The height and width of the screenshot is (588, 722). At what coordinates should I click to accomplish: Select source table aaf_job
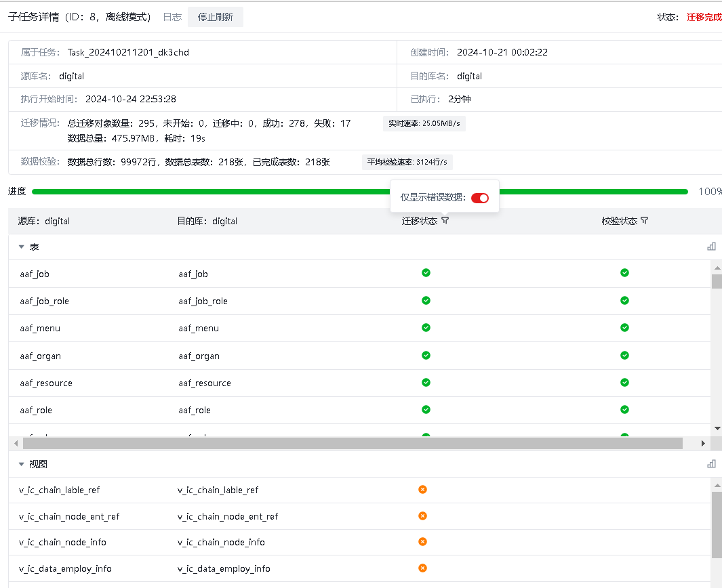coord(35,274)
